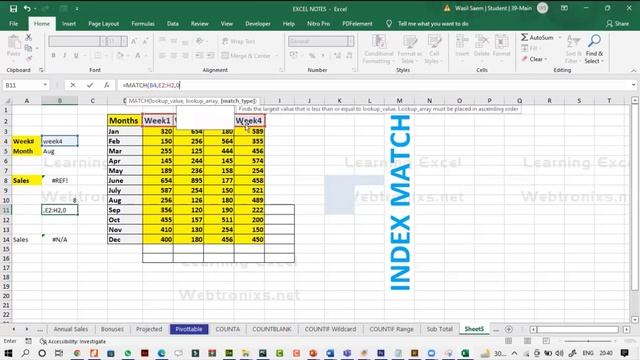Open Format as Table gallery
Screen dimensions: 640x360
tap(409, 49)
